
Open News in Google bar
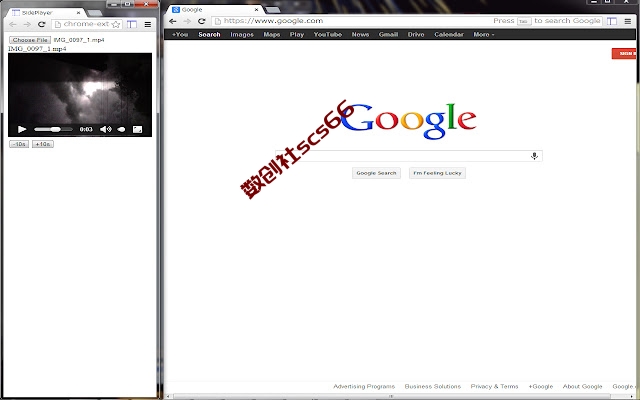[360, 35]
